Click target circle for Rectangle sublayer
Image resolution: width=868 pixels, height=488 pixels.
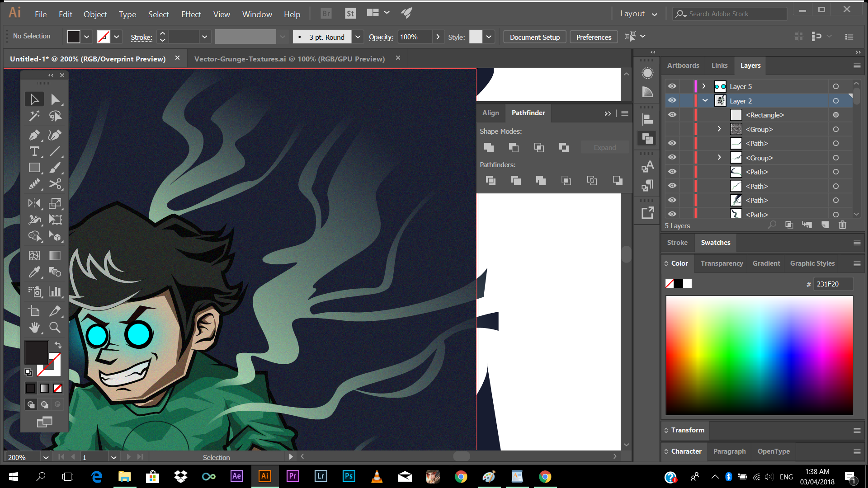[x=836, y=115]
